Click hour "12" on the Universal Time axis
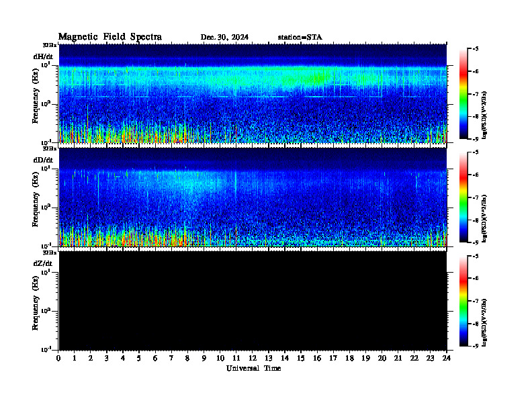This screenshot has height=411, width=532. (x=253, y=358)
